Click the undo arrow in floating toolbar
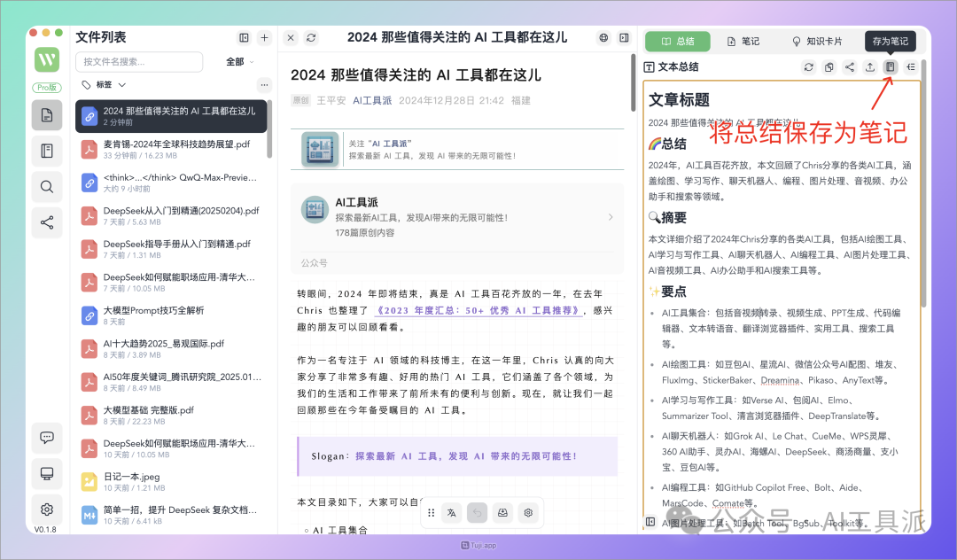 478,513
